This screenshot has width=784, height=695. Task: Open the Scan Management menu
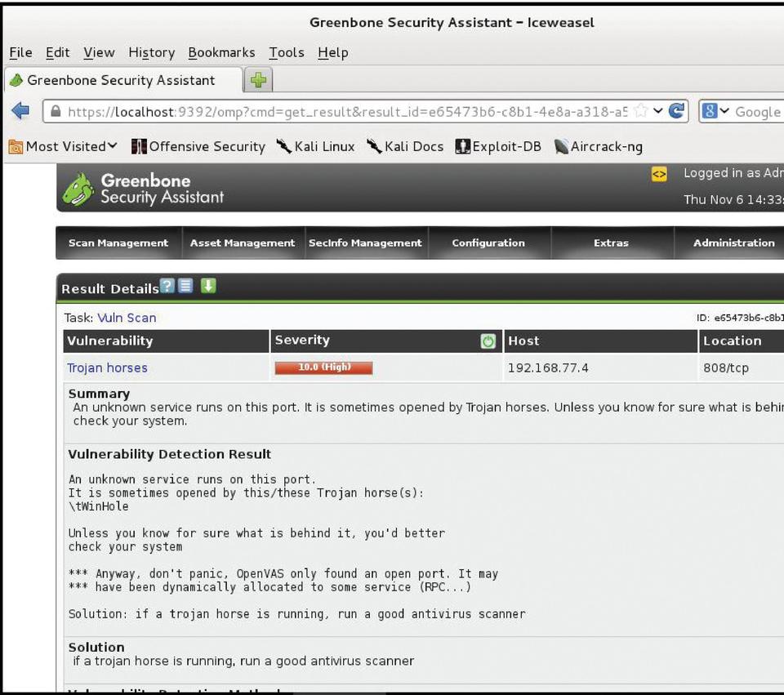(x=118, y=243)
